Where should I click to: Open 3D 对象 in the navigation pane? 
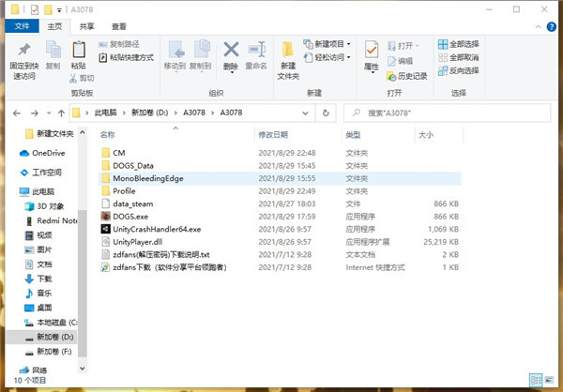(x=44, y=206)
